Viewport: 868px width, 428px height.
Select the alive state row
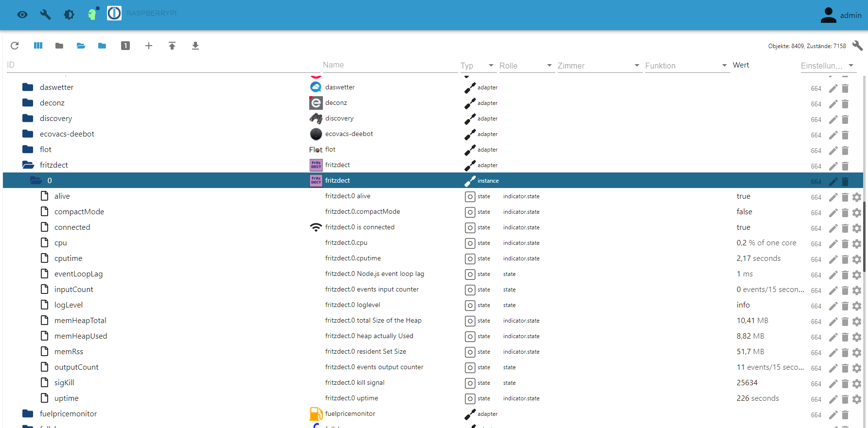[433, 196]
